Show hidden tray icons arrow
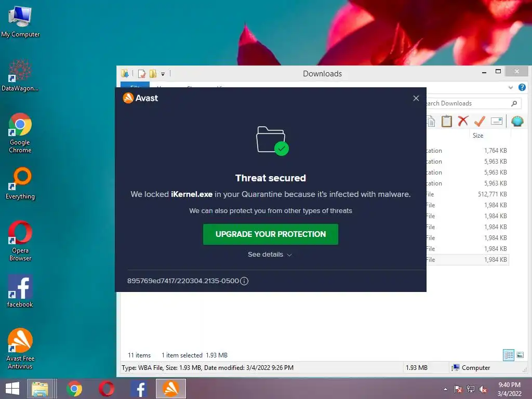532x399 pixels. [445, 389]
